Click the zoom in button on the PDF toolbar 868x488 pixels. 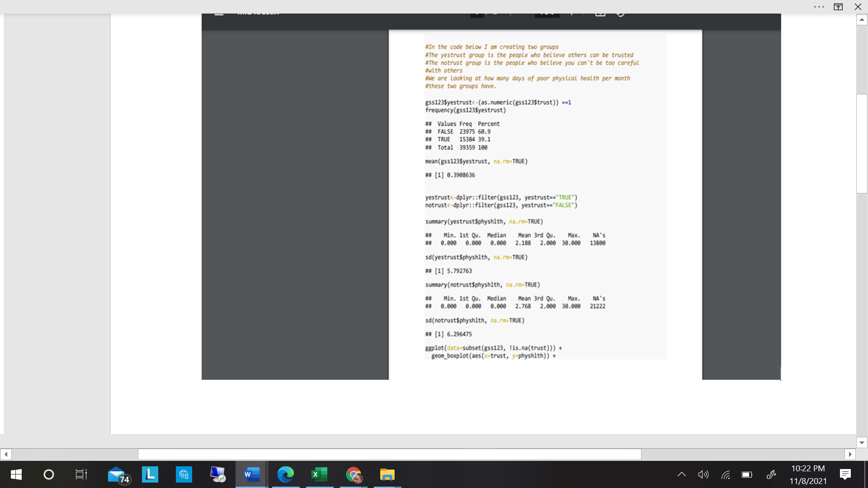click(571, 13)
